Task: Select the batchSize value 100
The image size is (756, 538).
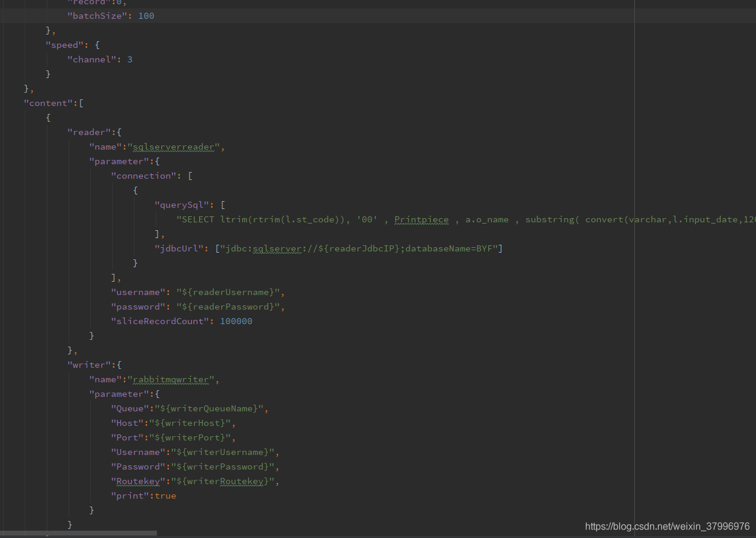Action: tap(146, 16)
